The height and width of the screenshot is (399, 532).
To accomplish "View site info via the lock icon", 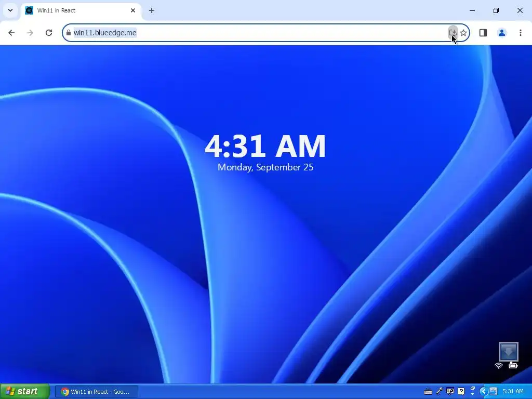I will click(69, 33).
